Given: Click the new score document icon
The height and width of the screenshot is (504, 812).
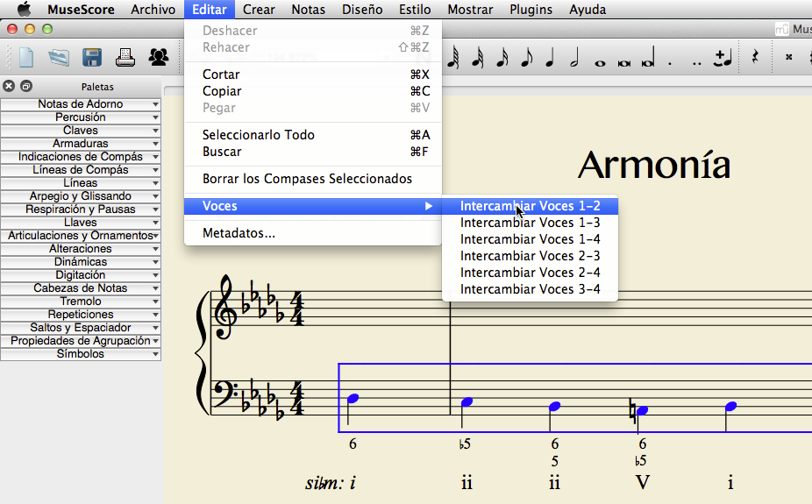Looking at the screenshot, I should click(x=26, y=57).
